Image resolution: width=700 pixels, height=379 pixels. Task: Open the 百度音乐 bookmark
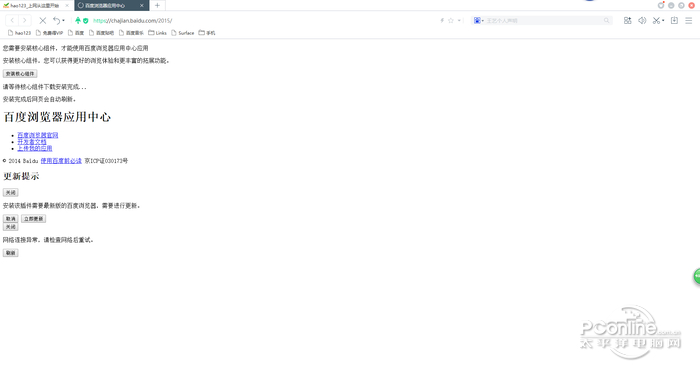click(x=131, y=33)
